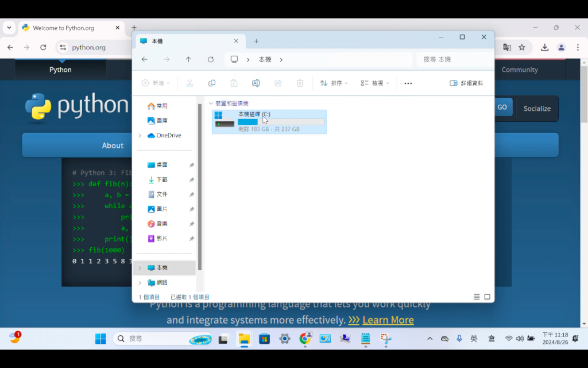The image size is (588, 368).
Task: Select 本機磁碟 (C:) drive item
Action: [269, 122]
